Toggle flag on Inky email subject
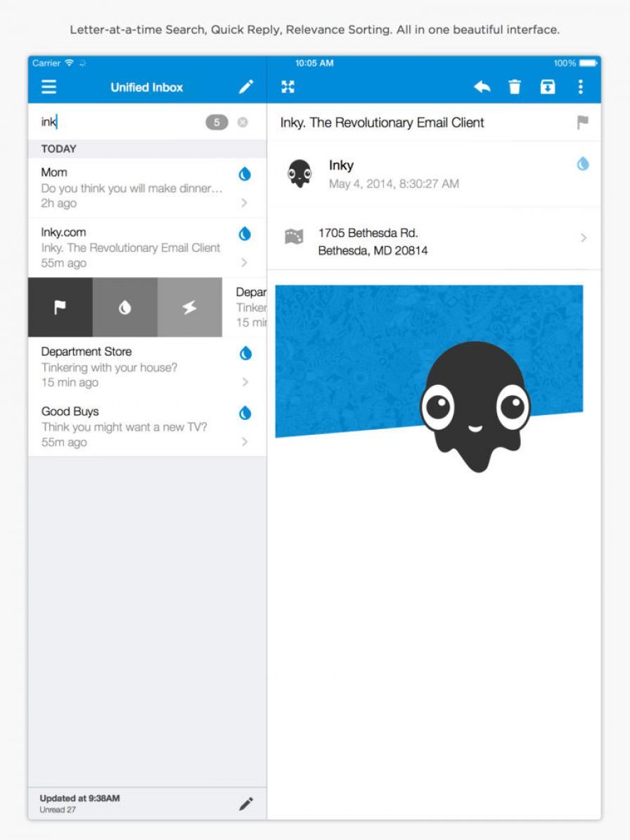Viewport: 630px width, 840px height. [582, 122]
